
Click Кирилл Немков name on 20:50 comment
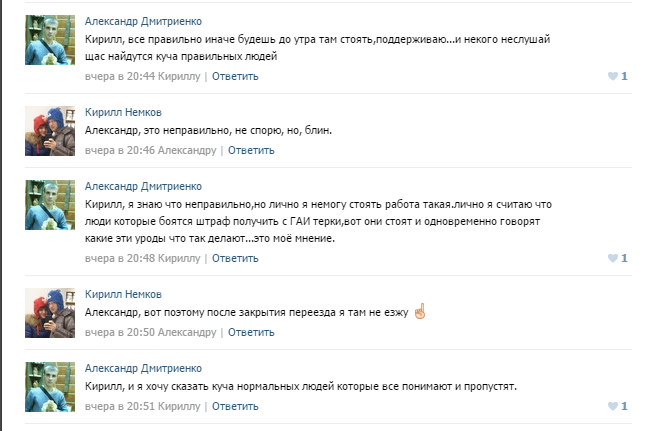click(x=123, y=294)
